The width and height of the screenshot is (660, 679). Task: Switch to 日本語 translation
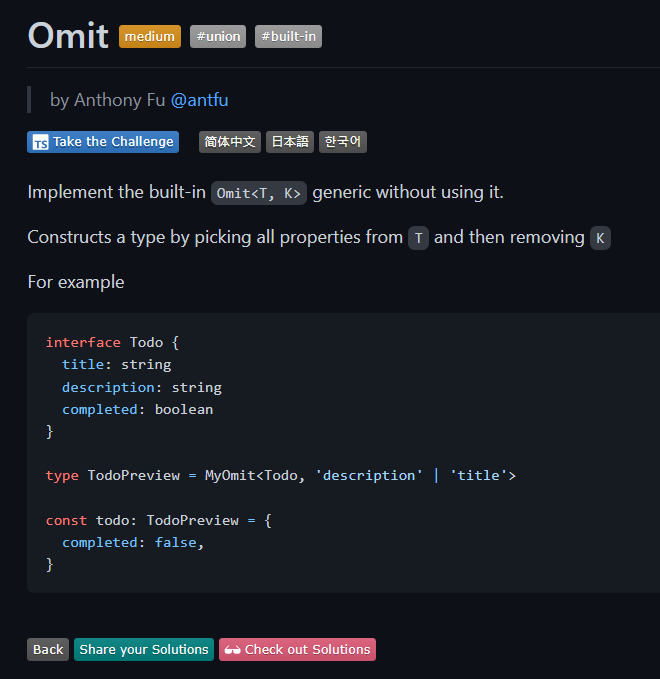click(290, 142)
